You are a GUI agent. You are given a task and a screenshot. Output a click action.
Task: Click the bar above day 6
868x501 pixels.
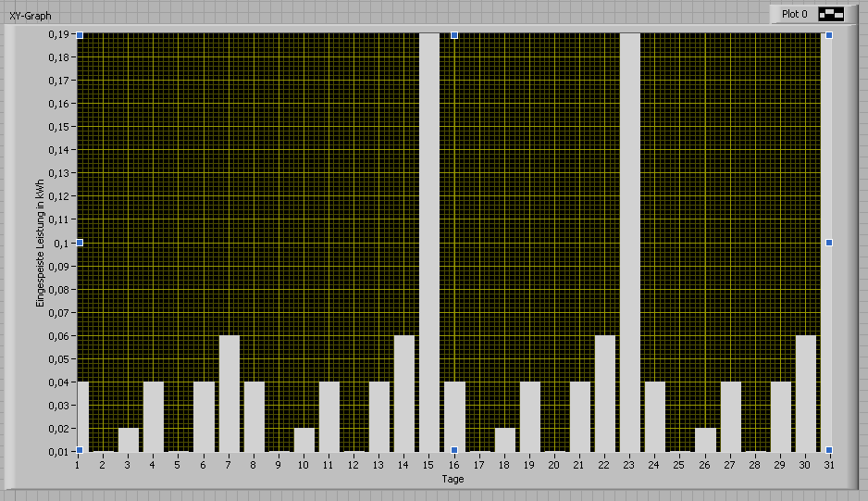click(x=204, y=417)
